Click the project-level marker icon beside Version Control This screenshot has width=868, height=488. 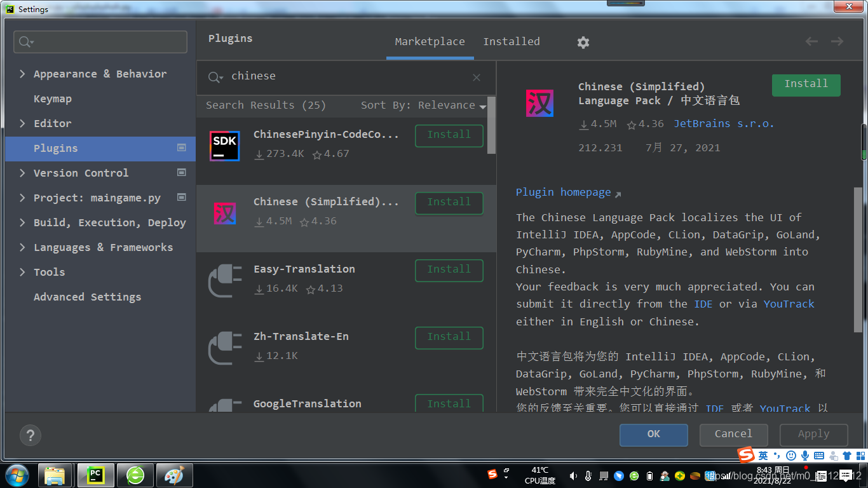[x=182, y=172]
